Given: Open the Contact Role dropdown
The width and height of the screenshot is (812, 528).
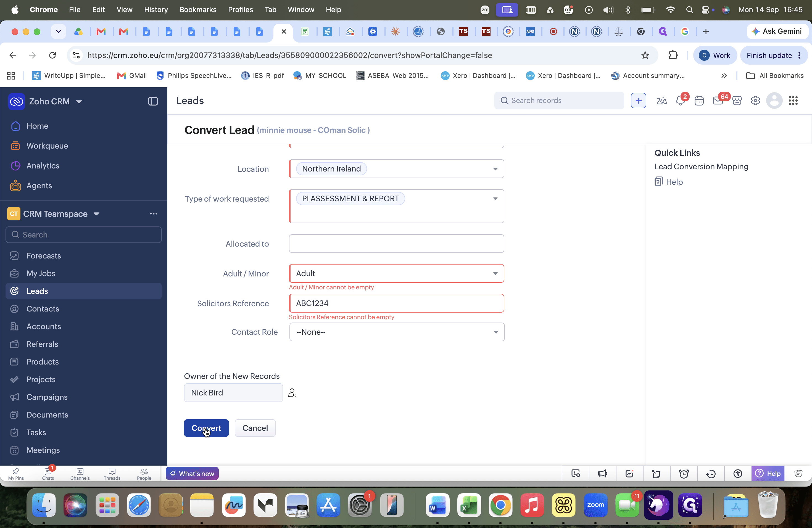Looking at the screenshot, I should click(397, 332).
